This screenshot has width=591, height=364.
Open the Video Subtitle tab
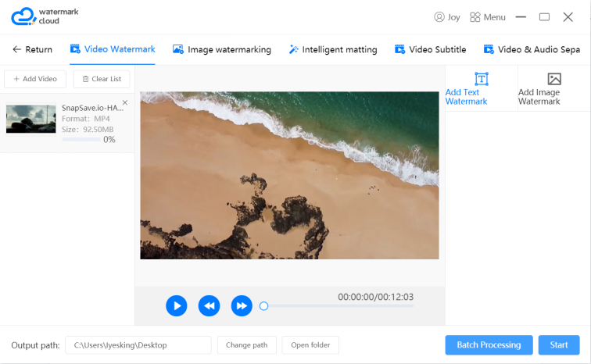430,49
